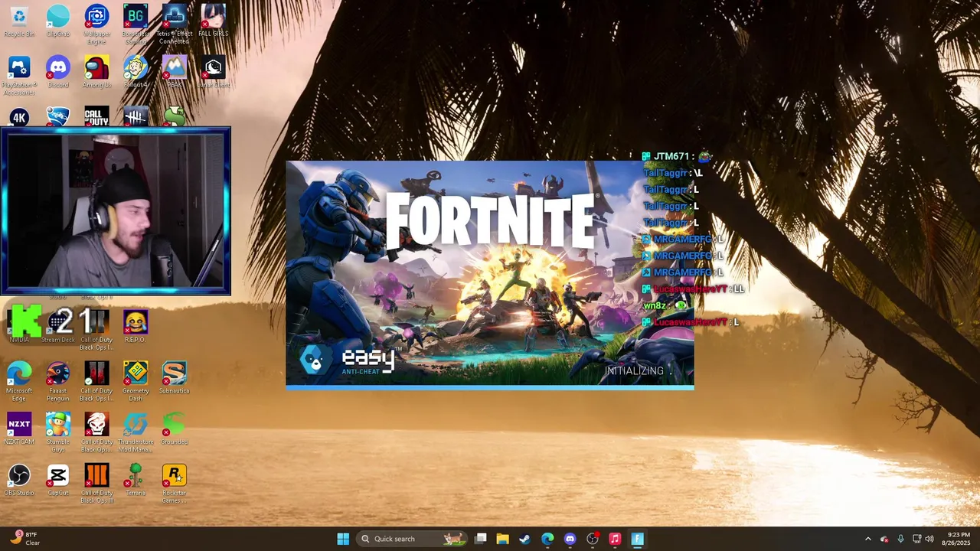The width and height of the screenshot is (980, 551).
Task: Open Edge from the taskbar
Action: pos(547,539)
